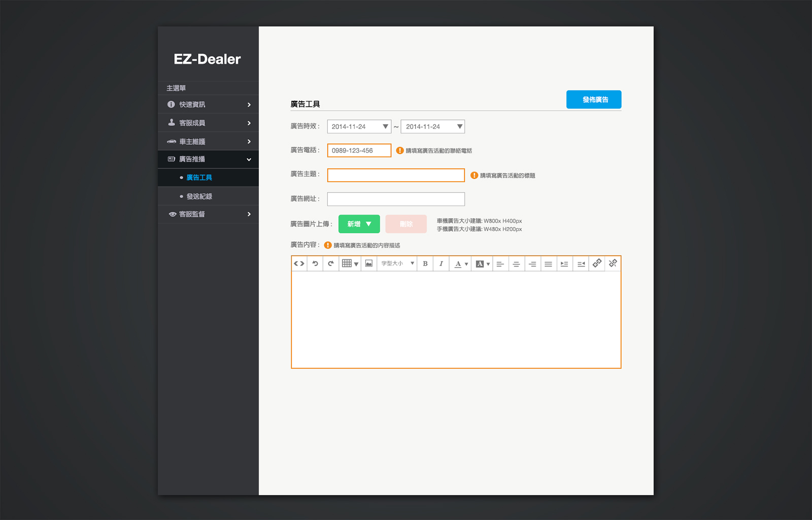Click the redo icon in editor toolbar
Image resolution: width=812 pixels, height=520 pixels.
tap(331, 264)
